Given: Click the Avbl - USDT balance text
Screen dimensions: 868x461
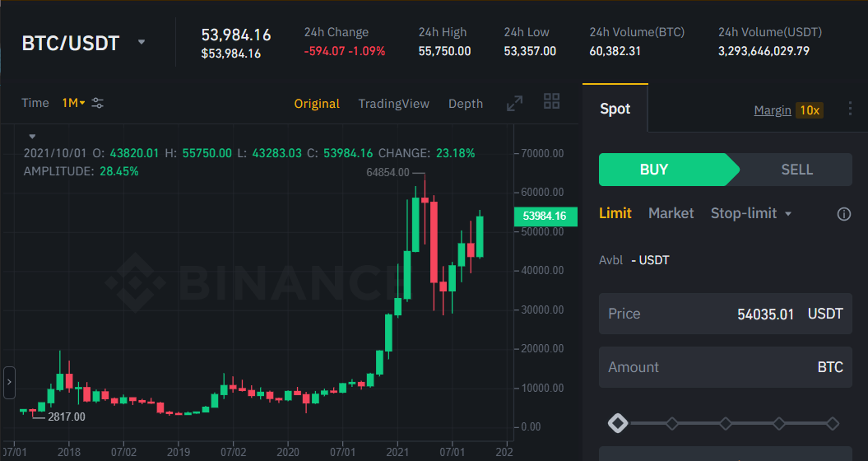Looking at the screenshot, I should tap(634, 260).
